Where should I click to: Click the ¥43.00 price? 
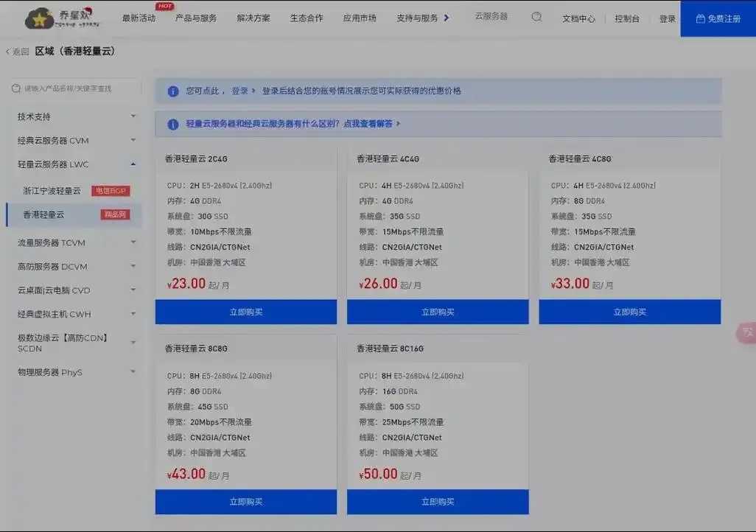[186, 474]
